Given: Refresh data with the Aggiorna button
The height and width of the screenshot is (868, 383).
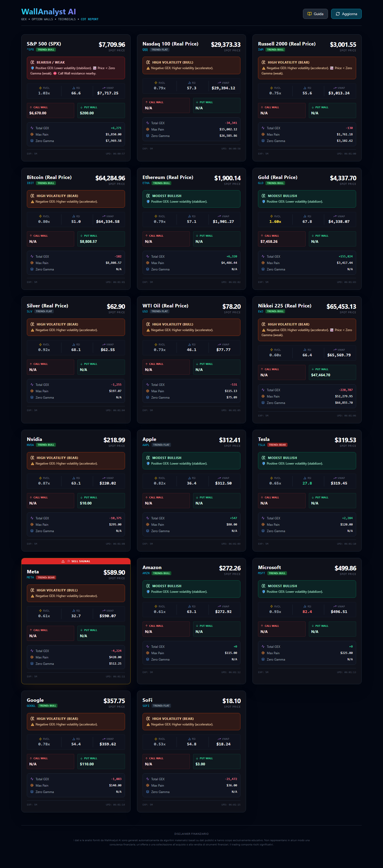Looking at the screenshot, I should click(346, 14).
